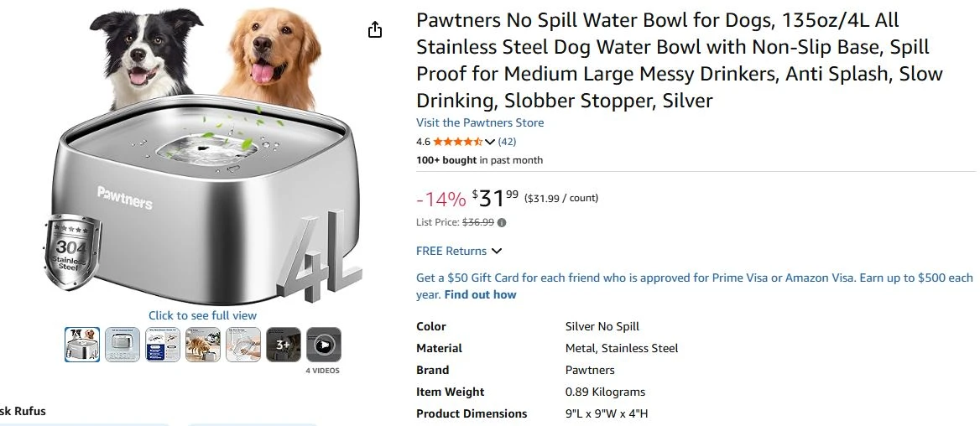Select the second product thumbnail
This screenshot has height=426, width=980.
(122, 345)
